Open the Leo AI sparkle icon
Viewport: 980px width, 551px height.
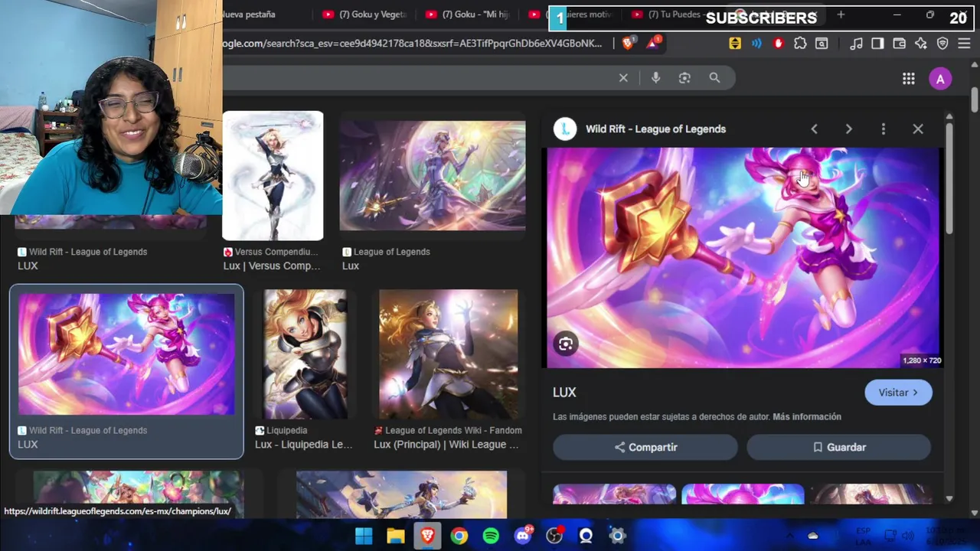pyautogui.click(x=921, y=44)
